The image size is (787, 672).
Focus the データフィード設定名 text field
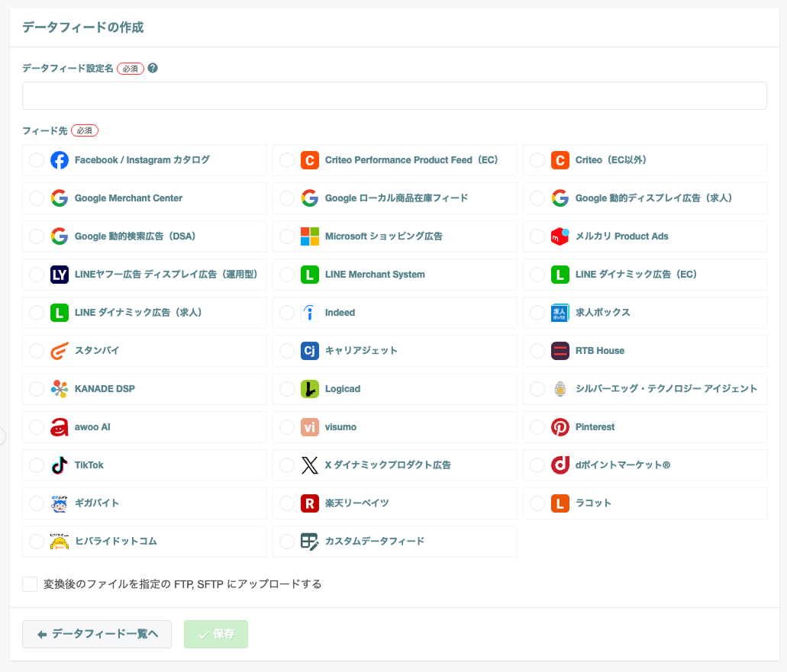(x=395, y=96)
